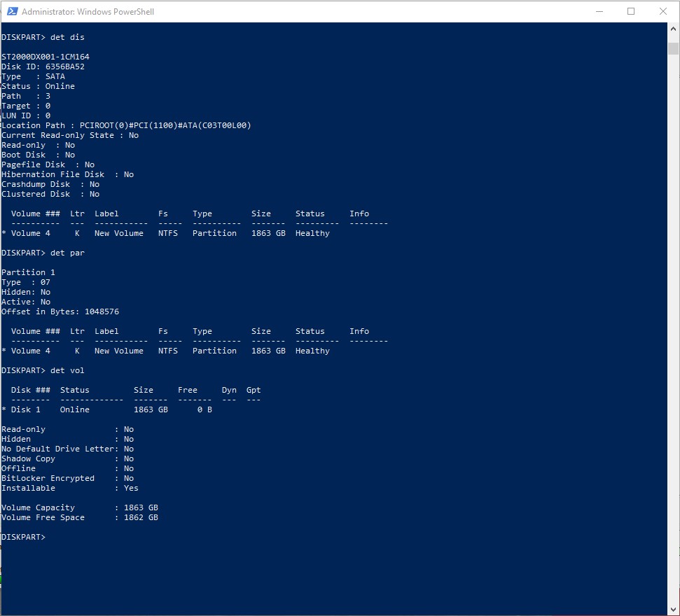This screenshot has width=680, height=616.
Task: Click the Volume Free Space 1862 GB line
Action: [80, 517]
